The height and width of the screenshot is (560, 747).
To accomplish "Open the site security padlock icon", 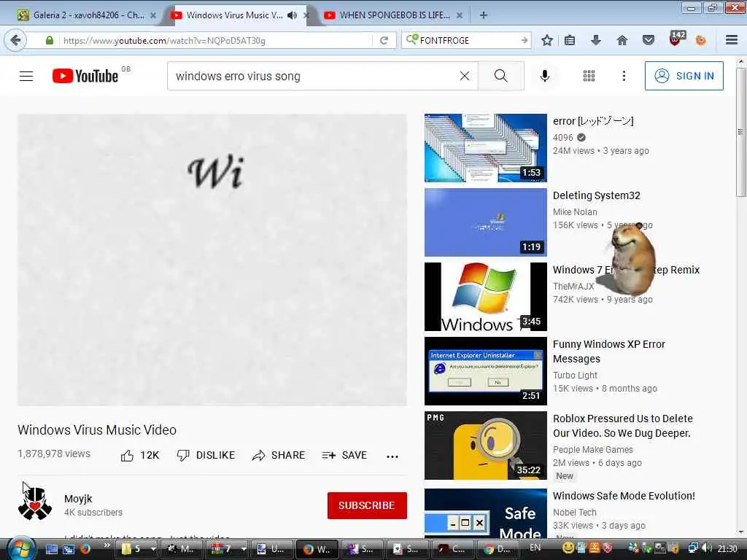I will tap(49, 41).
